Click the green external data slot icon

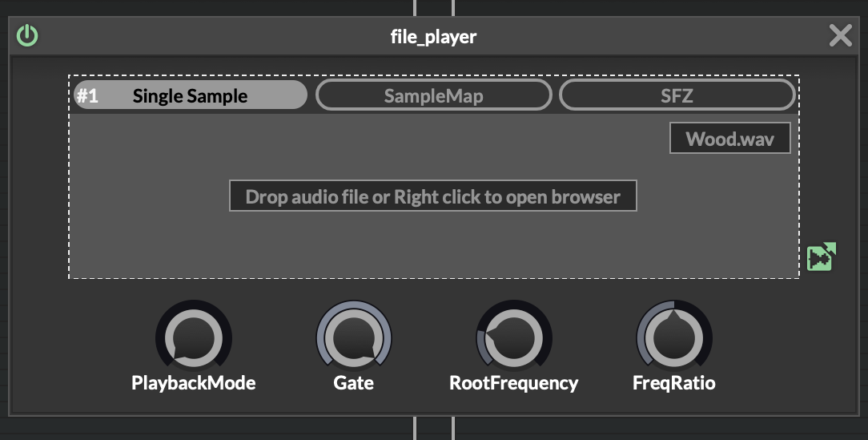(822, 256)
